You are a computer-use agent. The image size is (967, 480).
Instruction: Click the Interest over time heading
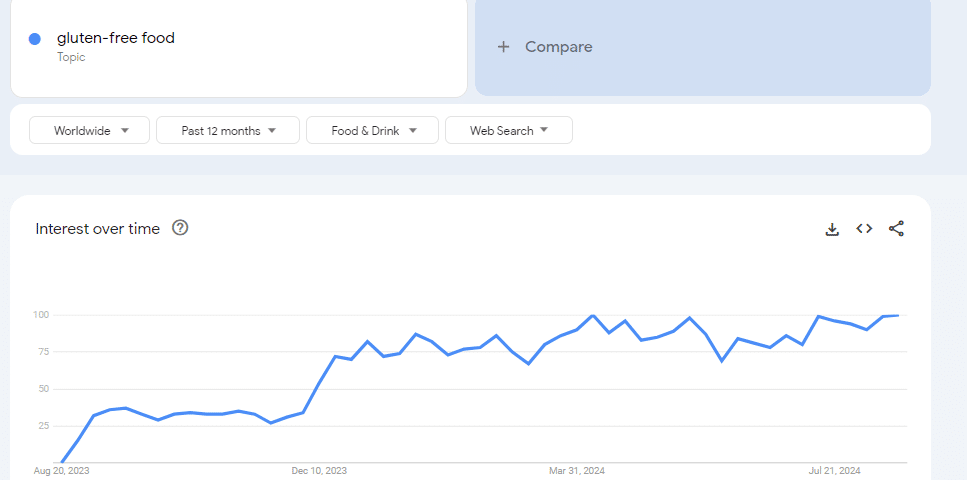point(98,229)
